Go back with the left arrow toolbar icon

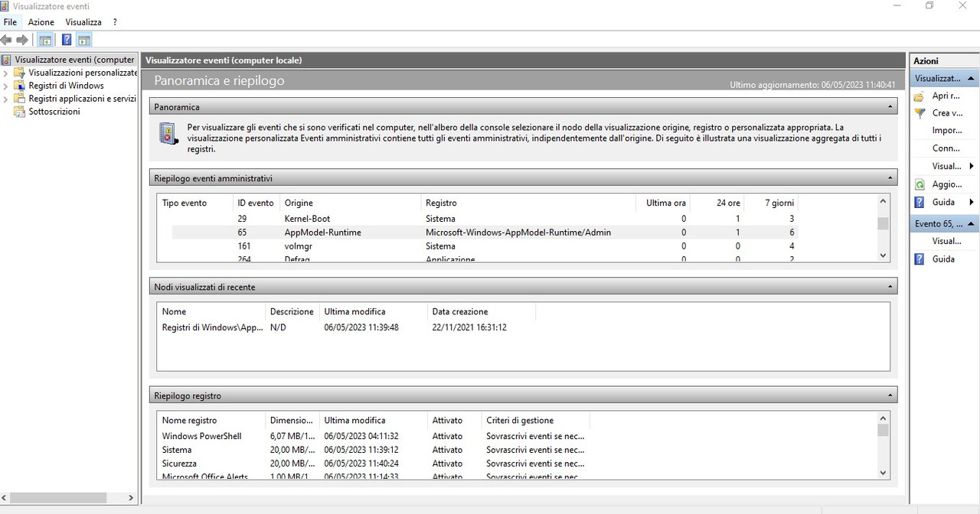tap(6, 40)
